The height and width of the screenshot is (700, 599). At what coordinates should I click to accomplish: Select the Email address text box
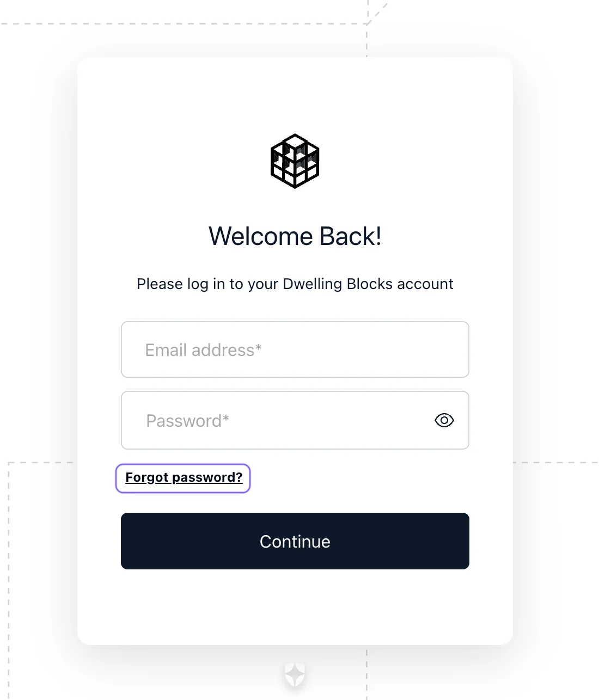295,349
